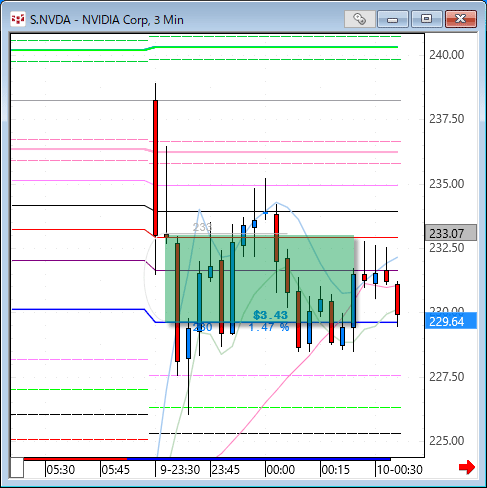
Task: Click the 9-23:30 time axis label
Action: coord(180,470)
